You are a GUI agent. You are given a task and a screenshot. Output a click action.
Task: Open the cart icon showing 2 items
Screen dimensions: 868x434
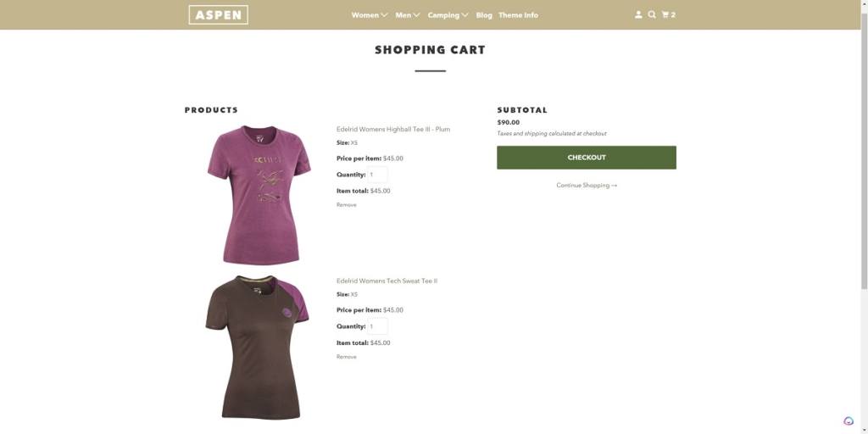(x=669, y=15)
